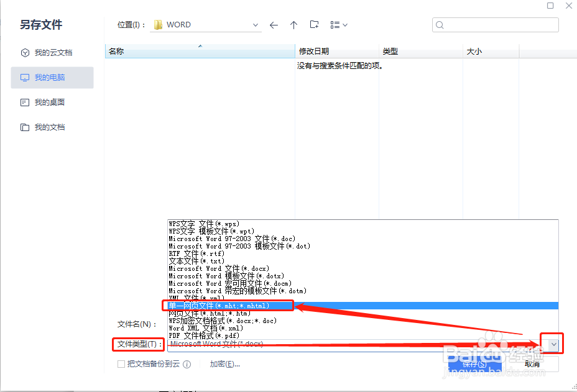Create a new folder

[314, 24]
